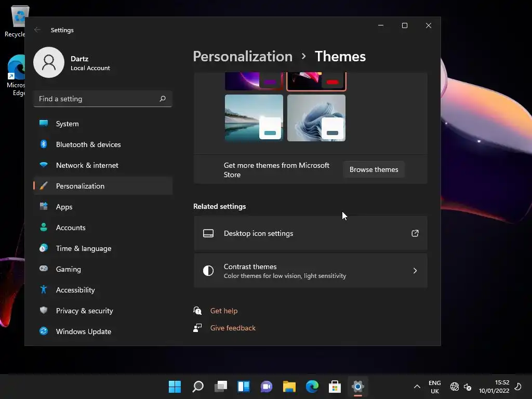The width and height of the screenshot is (532, 399).
Task: Open Privacy & security settings
Action: point(103,311)
